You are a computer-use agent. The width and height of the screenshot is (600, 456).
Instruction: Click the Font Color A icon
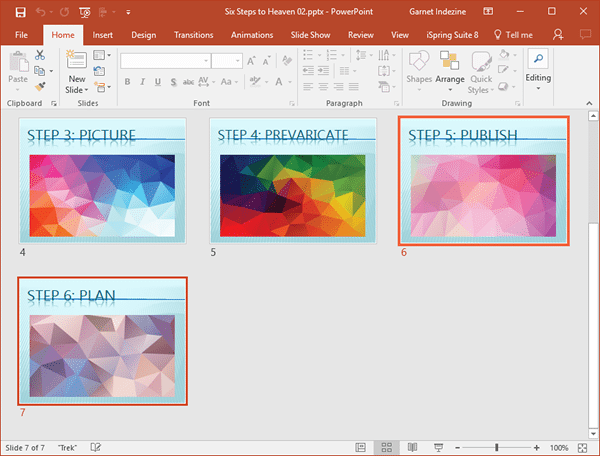(279, 82)
